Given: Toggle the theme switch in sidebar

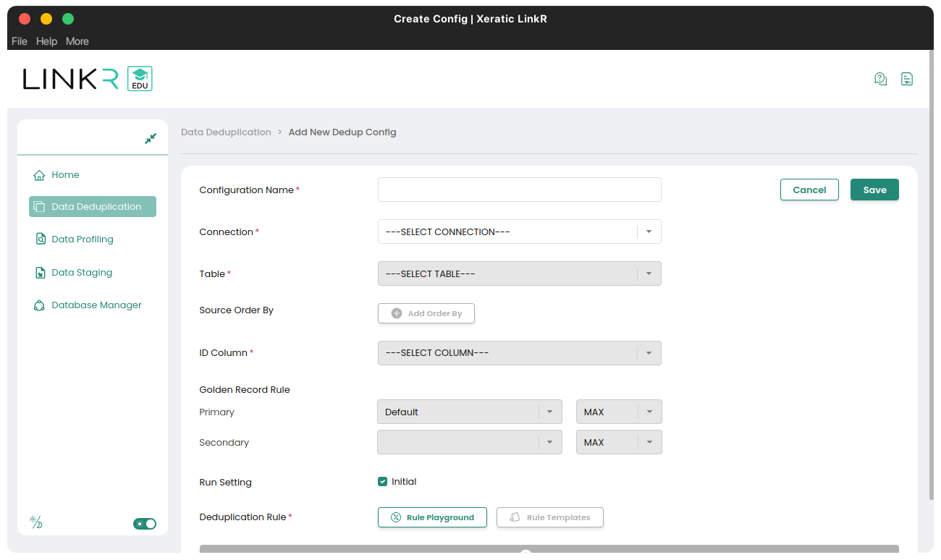Looking at the screenshot, I should [x=145, y=524].
